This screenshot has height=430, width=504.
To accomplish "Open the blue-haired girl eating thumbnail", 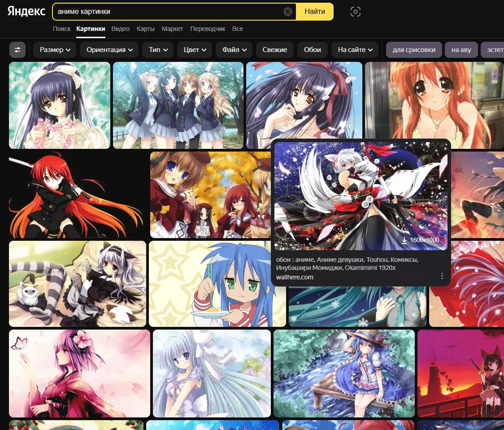I will [x=217, y=284].
